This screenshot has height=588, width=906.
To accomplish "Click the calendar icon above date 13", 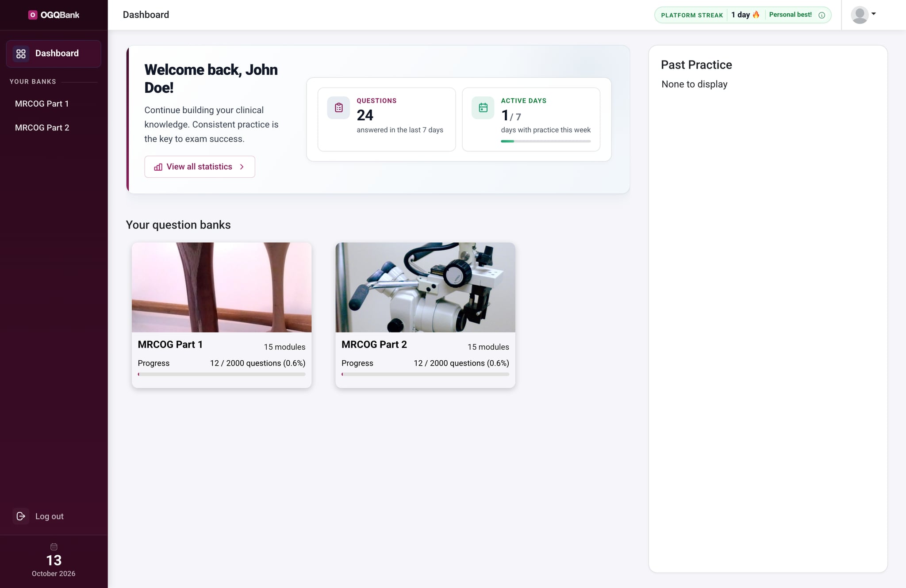I will click(x=54, y=547).
